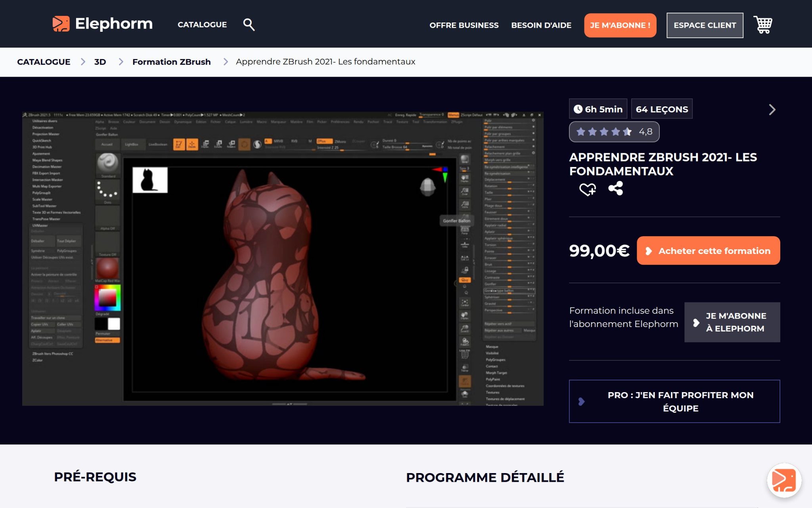Go to 3D breadcrumb link

[x=100, y=62]
